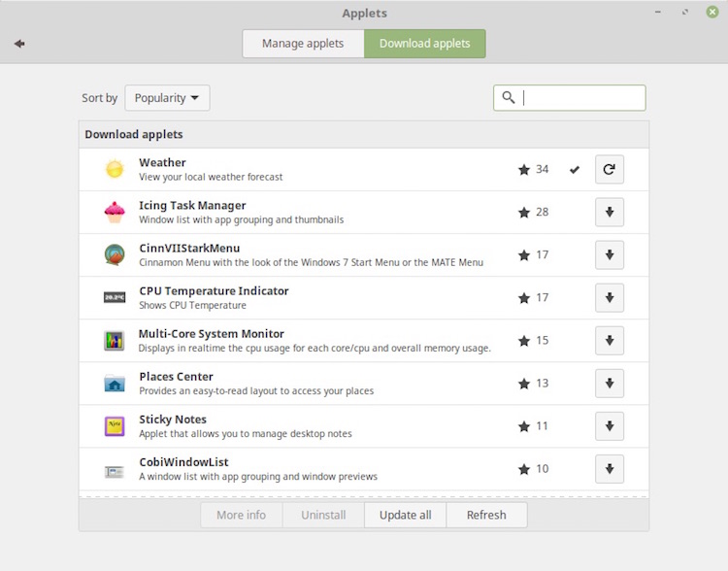
Task: Click the star rating icon for Weather
Action: (524, 170)
